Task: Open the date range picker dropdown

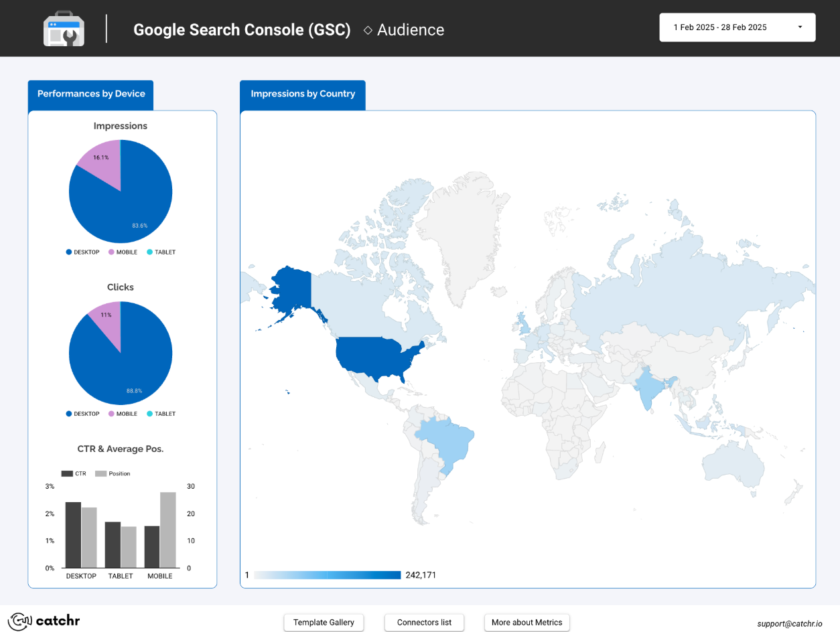Action: click(737, 27)
